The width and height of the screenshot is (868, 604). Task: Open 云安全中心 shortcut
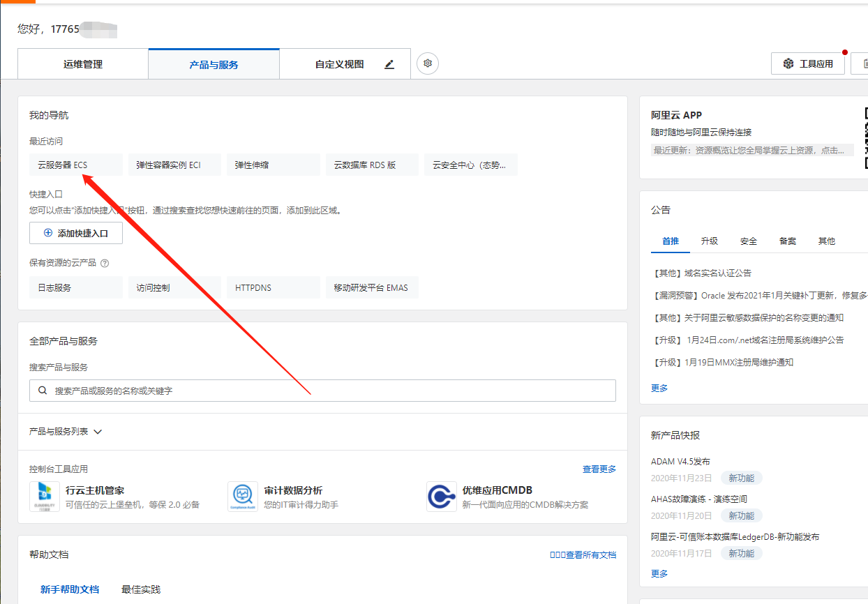tap(471, 165)
